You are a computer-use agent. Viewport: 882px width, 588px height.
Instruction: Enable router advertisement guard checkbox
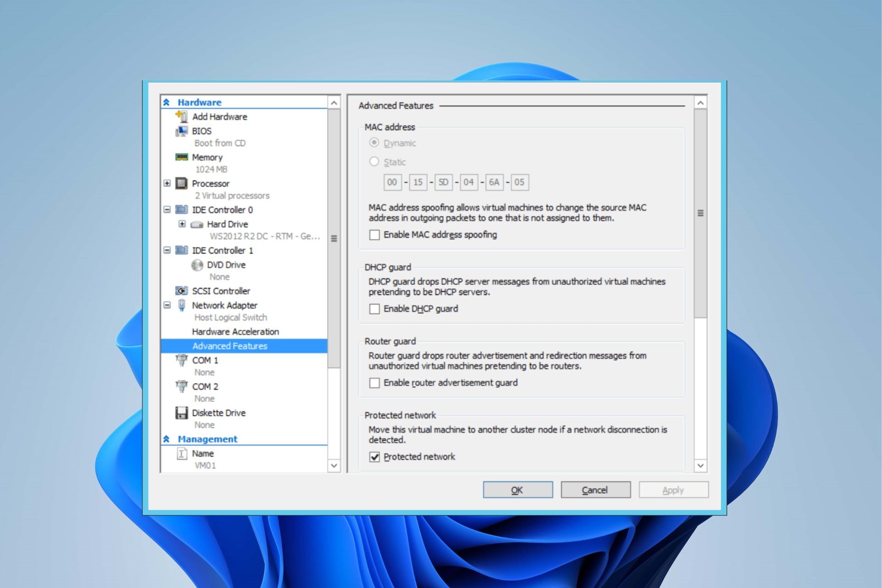click(374, 383)
